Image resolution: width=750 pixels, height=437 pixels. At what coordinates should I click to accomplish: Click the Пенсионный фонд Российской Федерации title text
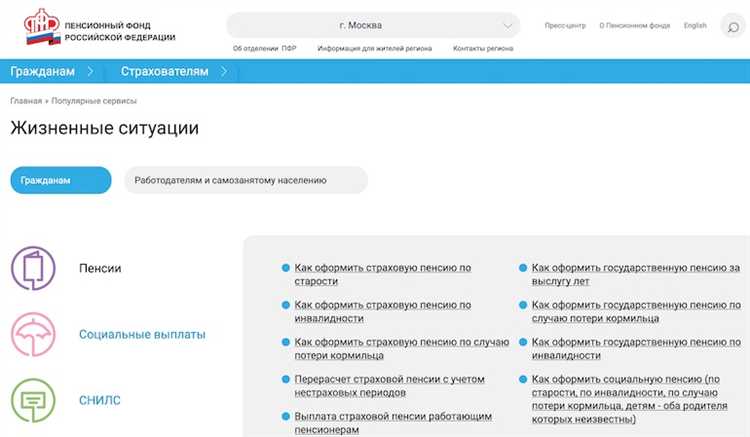point(120,31)
